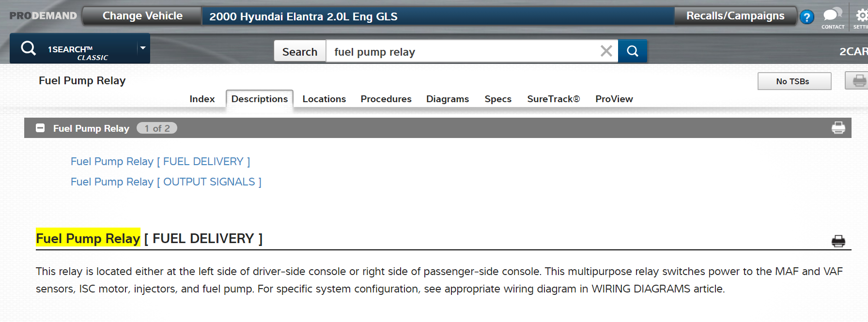The image size is (868, 322).
Task: Click the printer icon beside No TSBs
Action: pos(859,81)
